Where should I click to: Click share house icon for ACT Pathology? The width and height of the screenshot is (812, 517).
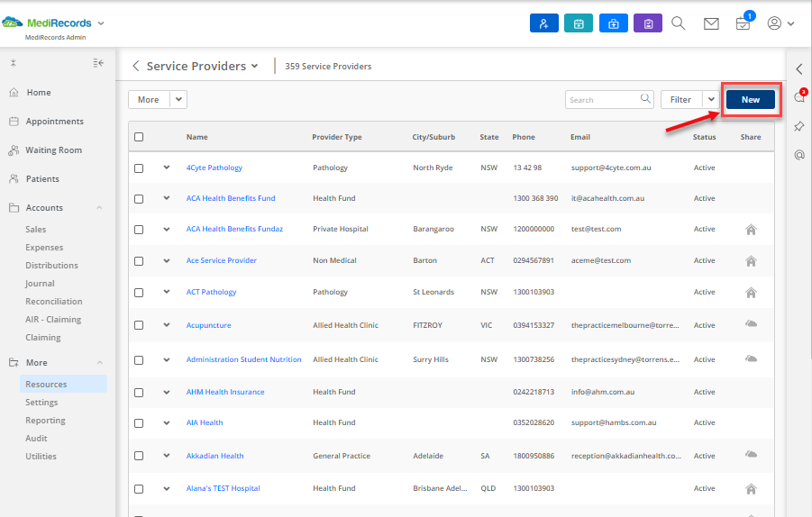point(751,293)
